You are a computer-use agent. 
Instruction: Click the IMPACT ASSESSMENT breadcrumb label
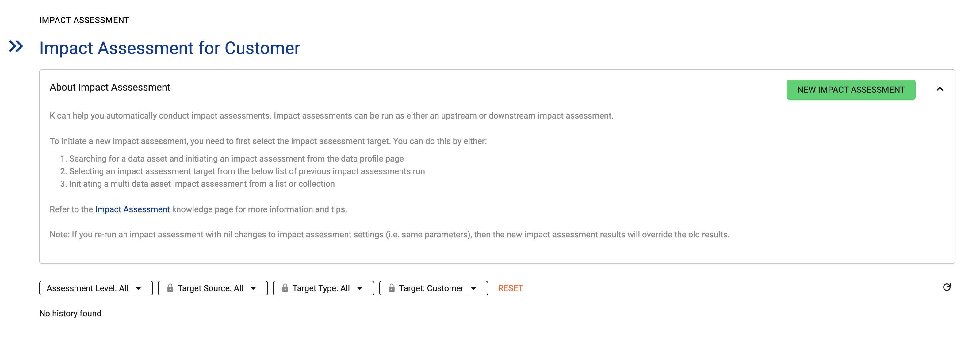[x=84, y=20]
